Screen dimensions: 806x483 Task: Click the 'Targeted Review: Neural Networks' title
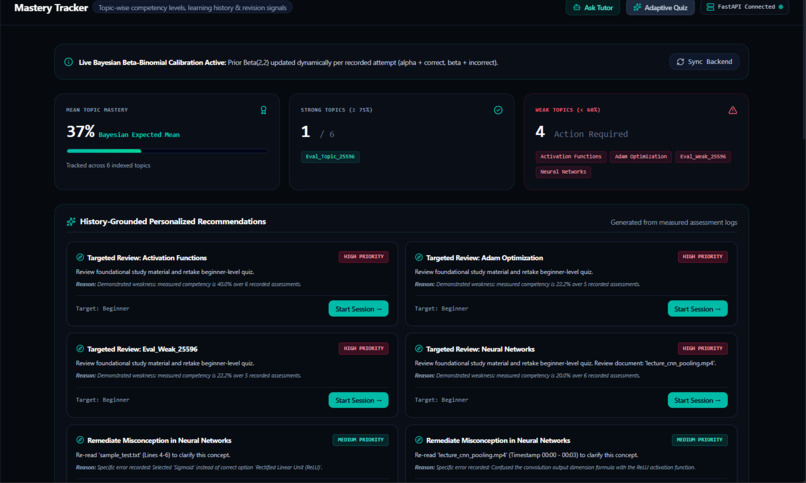480,349
